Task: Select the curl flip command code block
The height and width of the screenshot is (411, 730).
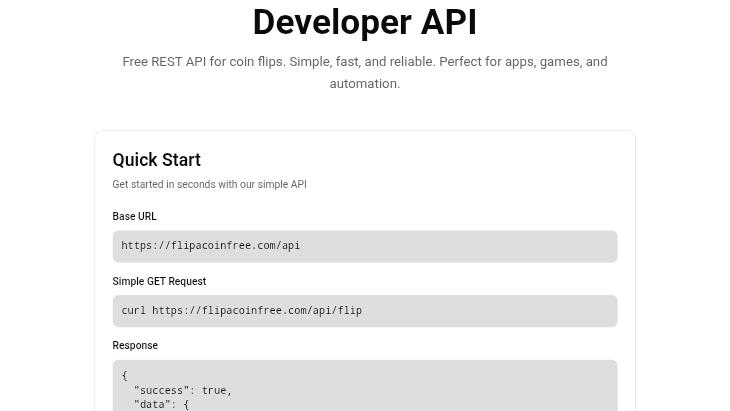Action: point(365,311)
